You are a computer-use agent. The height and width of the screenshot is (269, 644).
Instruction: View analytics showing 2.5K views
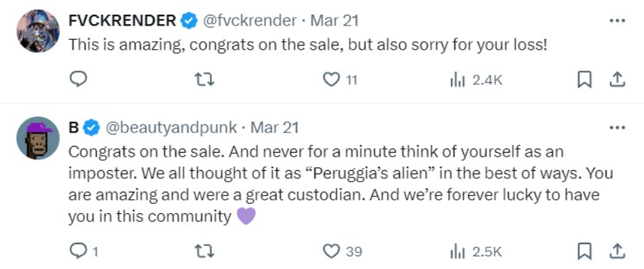pyautogui.click(x=476, y=251)
